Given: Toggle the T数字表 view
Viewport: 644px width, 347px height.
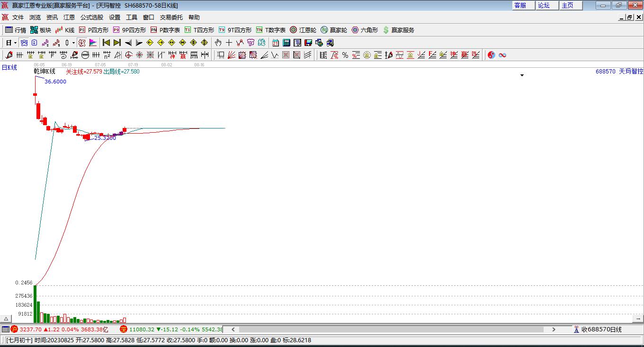Looking at the screenshot, I should (271, 30).
